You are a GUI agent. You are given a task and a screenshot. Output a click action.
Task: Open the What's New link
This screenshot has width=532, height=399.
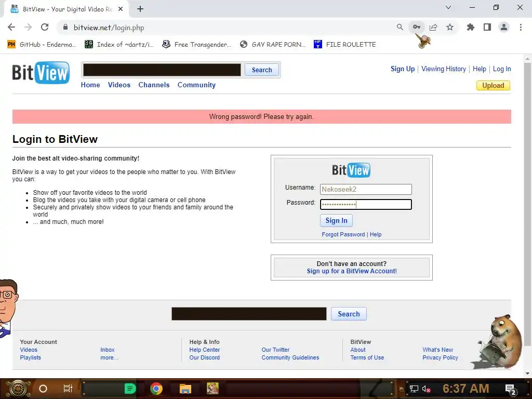[437, 350]
